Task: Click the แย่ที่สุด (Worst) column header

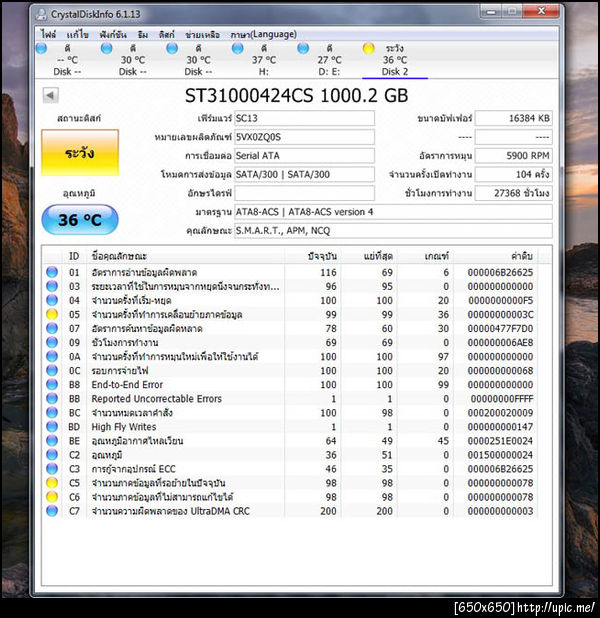Action: (x=369, y=256)
